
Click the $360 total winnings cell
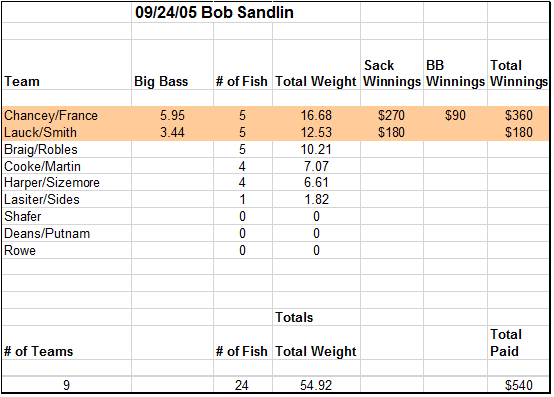(519, 115)
